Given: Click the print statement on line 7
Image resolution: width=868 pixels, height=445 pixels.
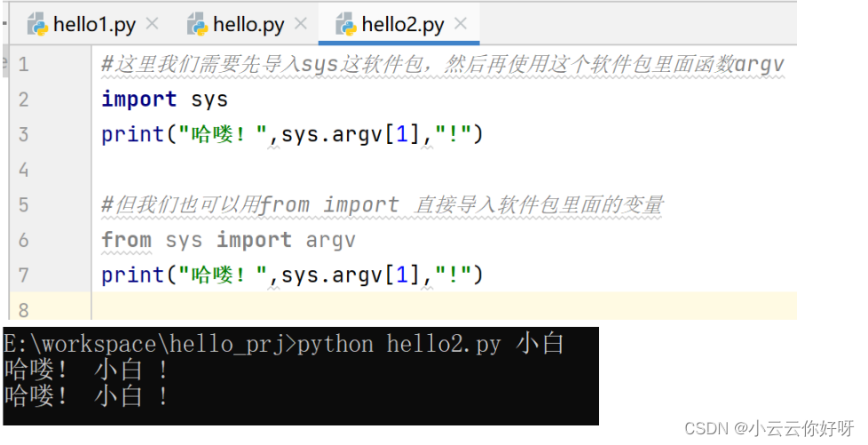Looking at the screenshot, I should tap(292, 274).
